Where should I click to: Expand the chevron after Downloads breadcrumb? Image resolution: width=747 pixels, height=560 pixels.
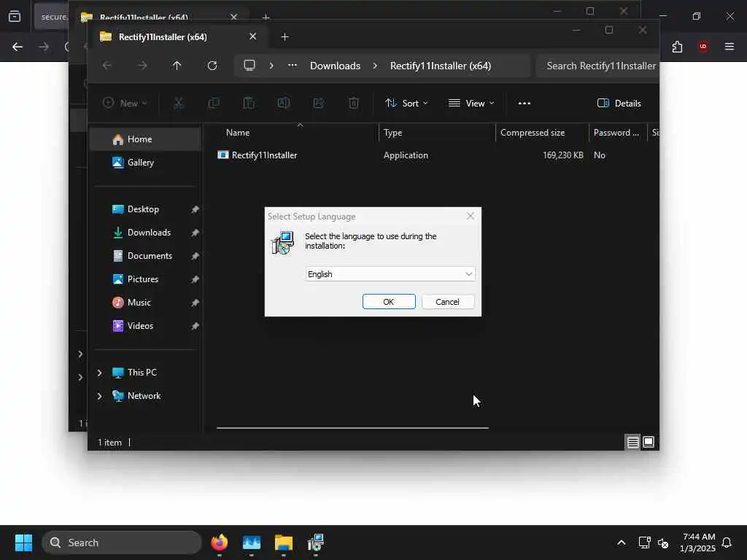(x=376, y=66)
